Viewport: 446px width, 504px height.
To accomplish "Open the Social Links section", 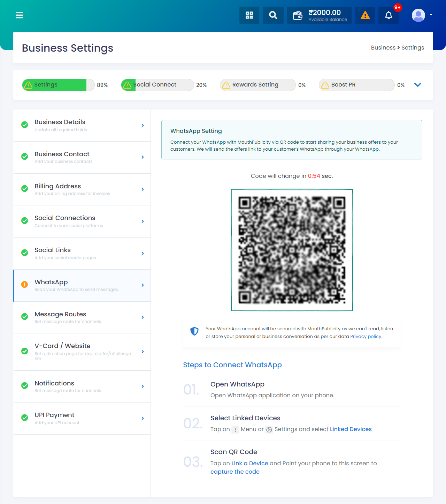I will tap(82, 253).
